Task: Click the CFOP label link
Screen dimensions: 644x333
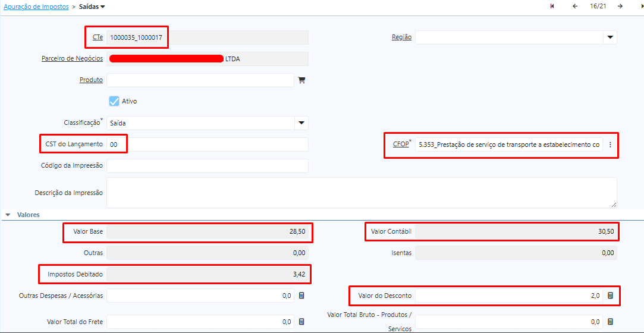Action: [400, 144]
